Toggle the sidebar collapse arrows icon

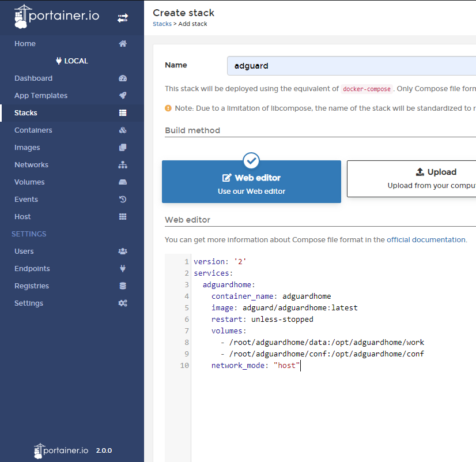click(123, 18)
